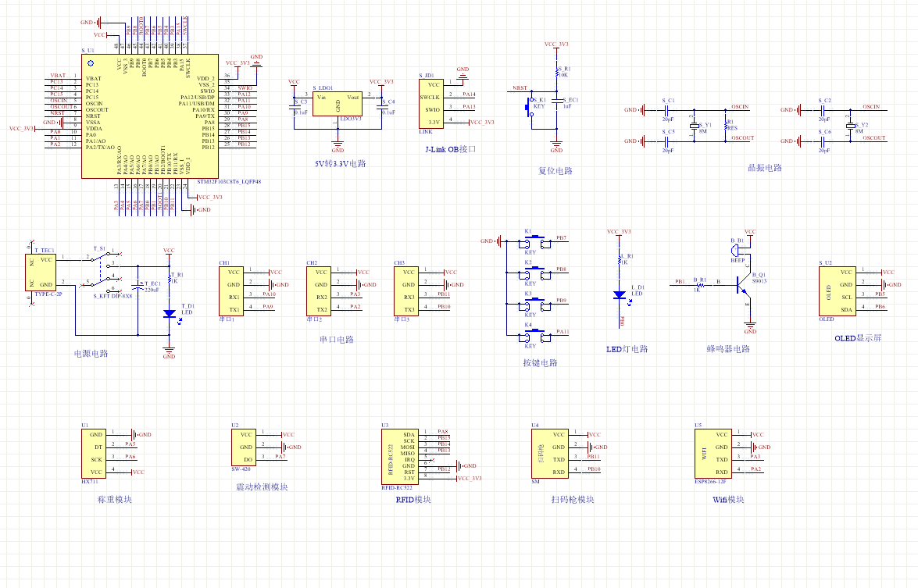This screenshot has width=918, height=588.
Task: Click the B_B1 BEEP buzzer symbol
Action: point(736,250)
